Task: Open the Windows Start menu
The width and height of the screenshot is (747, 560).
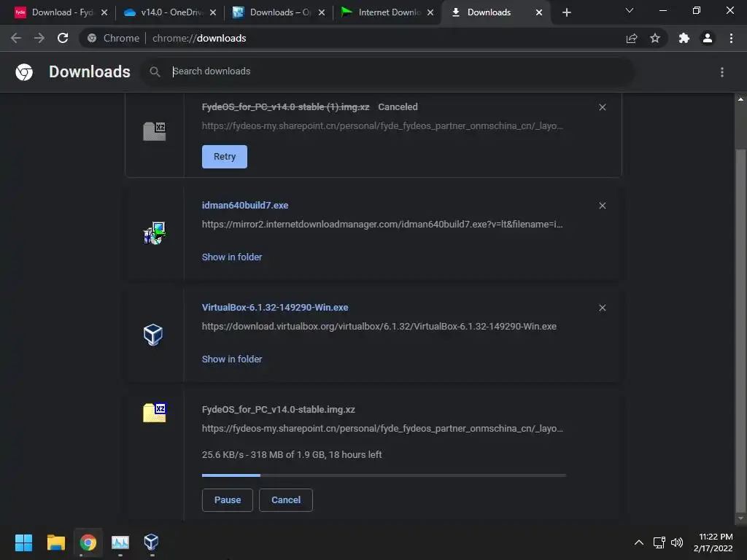Action: point(23,542)
